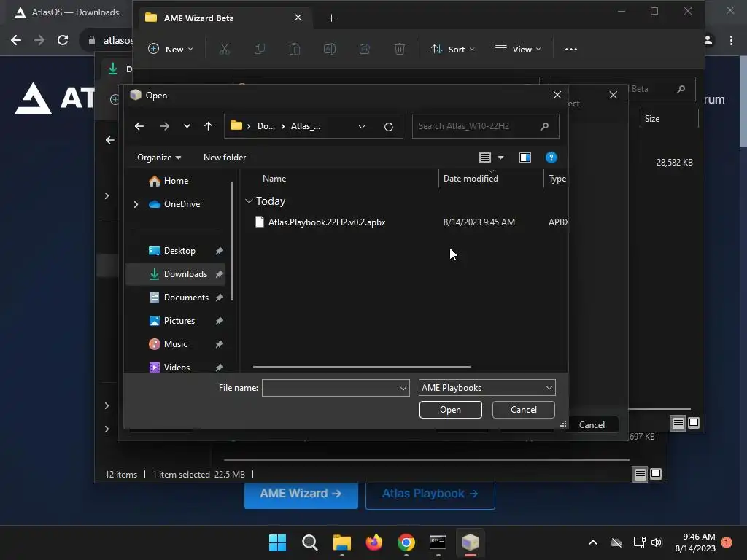Open the Windows Start menu

(x=277, y=542)
